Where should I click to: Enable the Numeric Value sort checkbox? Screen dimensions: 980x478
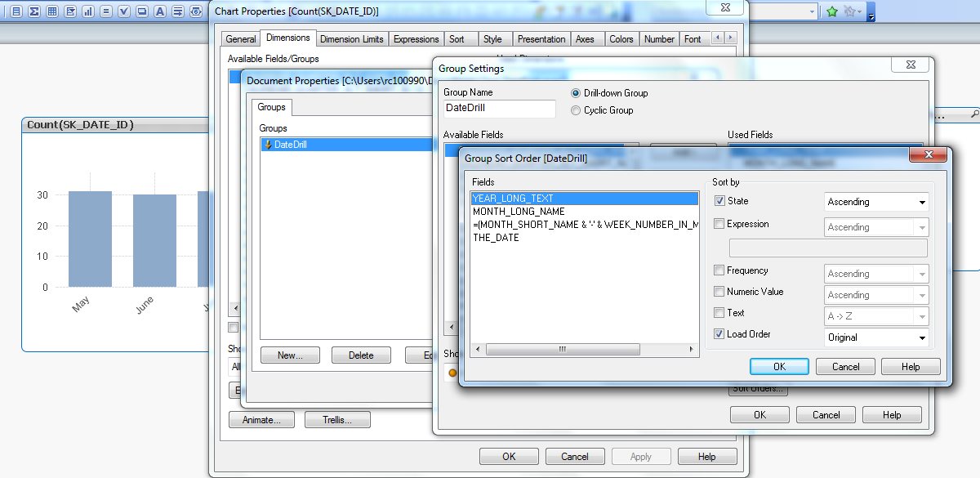719,292
